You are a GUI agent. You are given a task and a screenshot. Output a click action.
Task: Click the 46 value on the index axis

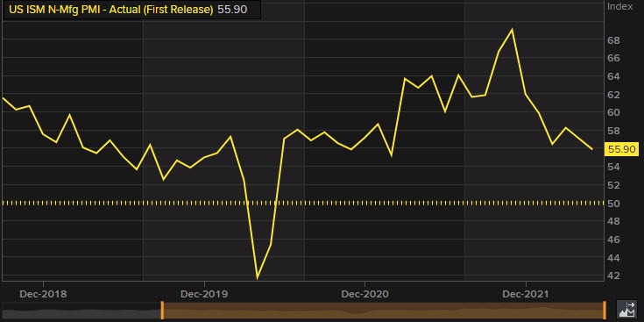click(x=614, y=240)
